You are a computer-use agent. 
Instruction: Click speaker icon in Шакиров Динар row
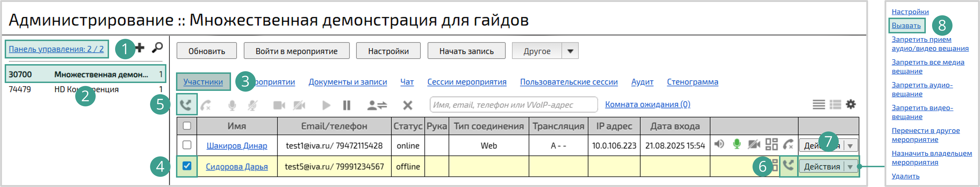(719, 144)
